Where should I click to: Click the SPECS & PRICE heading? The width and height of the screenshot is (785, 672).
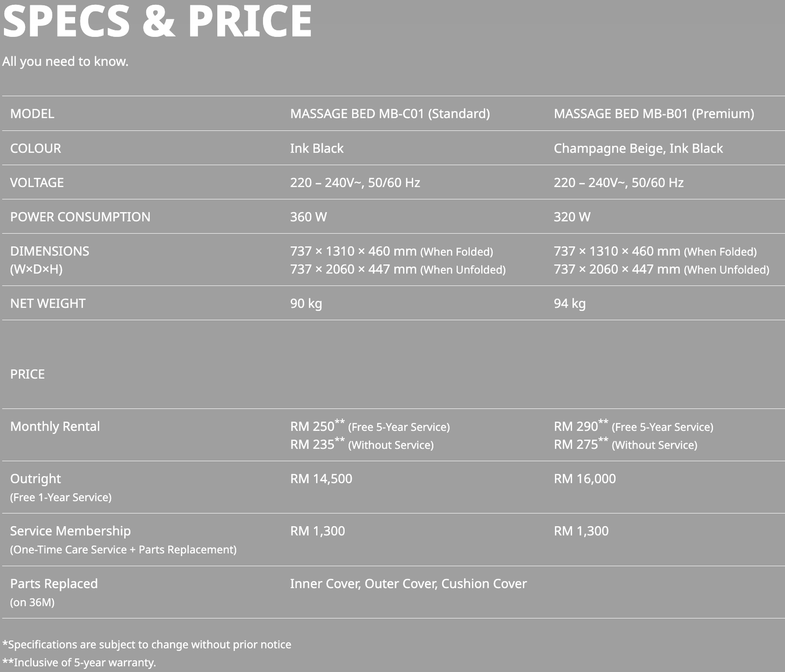(x=157, y=21)
